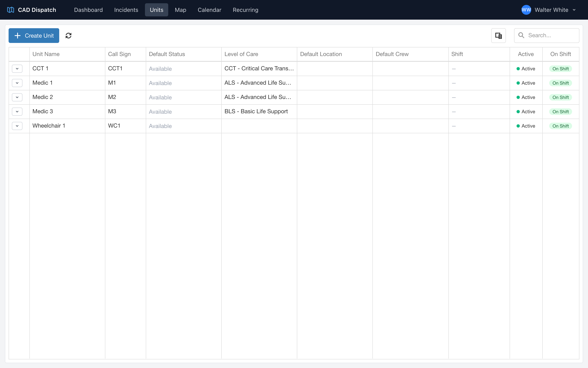
Task: Expand the Medic 1 row
Action: 17,83
